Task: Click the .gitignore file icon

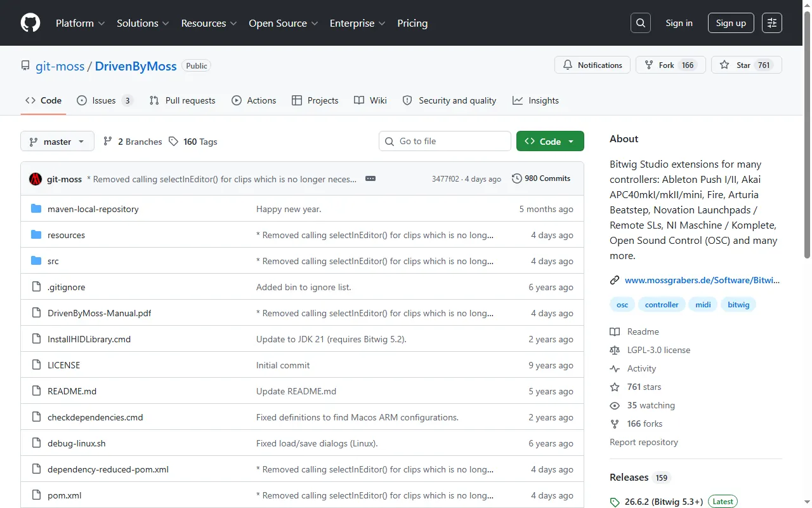Action: (36, 287)
